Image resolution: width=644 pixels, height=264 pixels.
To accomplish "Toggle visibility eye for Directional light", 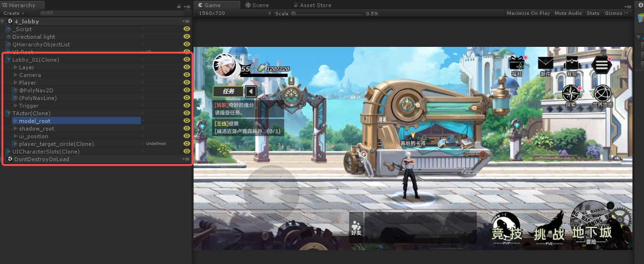I will (187, 37).
